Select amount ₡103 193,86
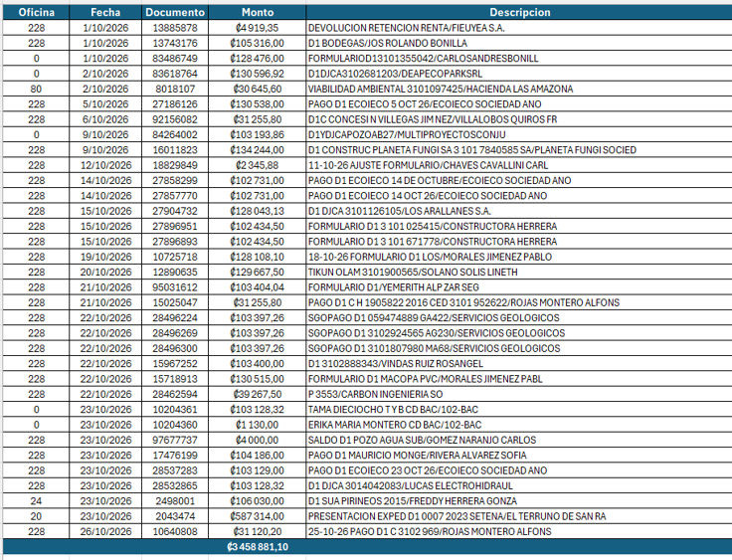This screenshot has width=732, height=560. (258, 134)
